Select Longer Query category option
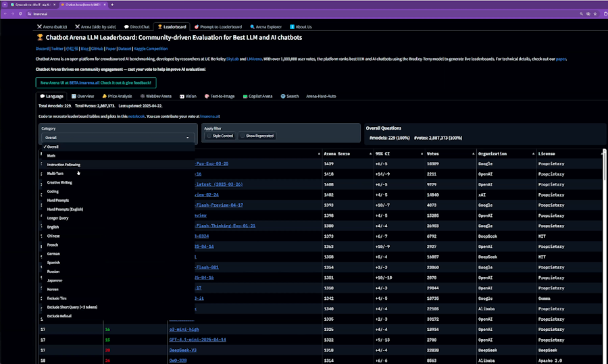The width and height of the screenshot is (608, 364). point(118,218)
